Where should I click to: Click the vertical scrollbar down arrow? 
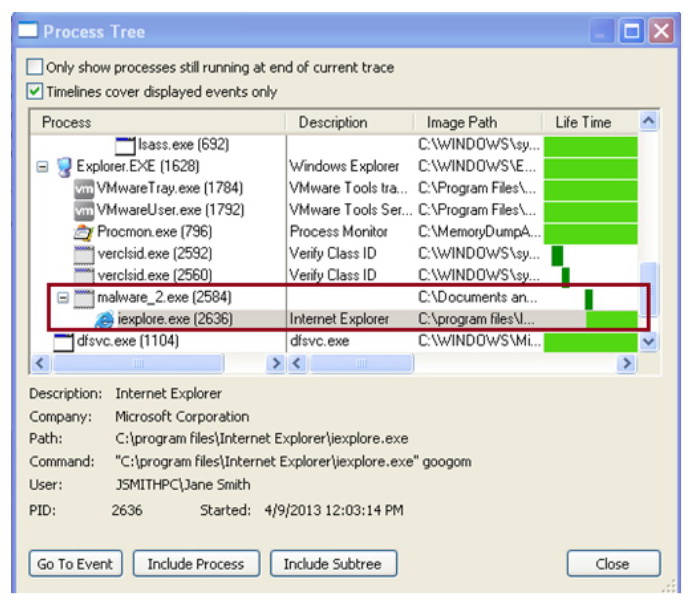click(649, 342)
